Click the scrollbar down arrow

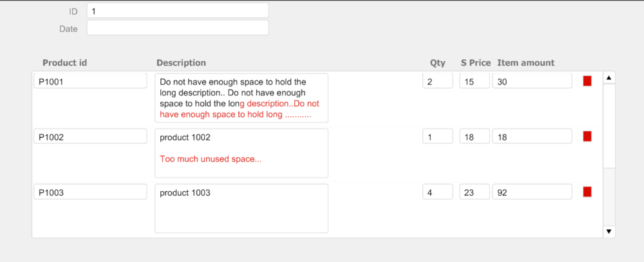pyautogui.click(x=609, y=232)
